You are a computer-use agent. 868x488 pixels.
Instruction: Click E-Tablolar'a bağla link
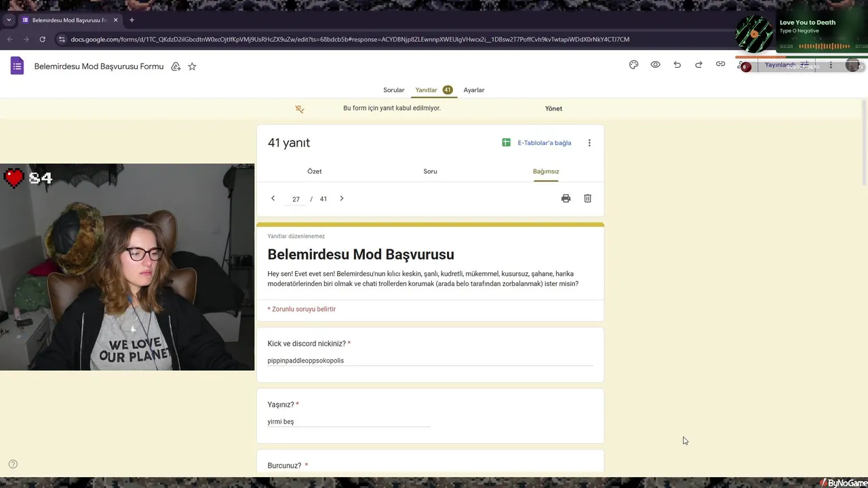pos(545,143)
